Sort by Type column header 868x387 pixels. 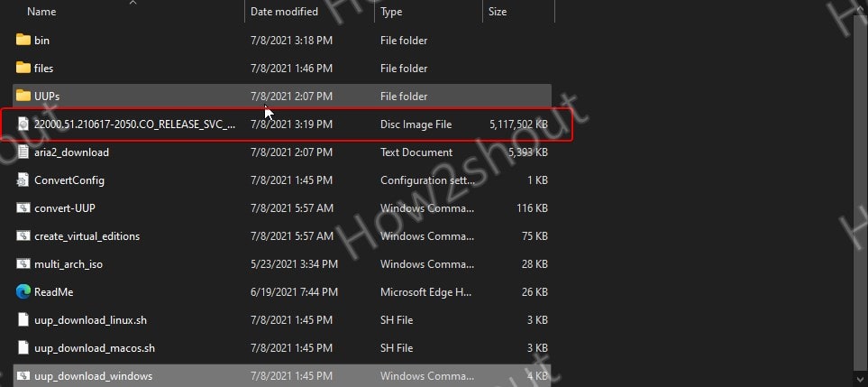tap(391, 12)
